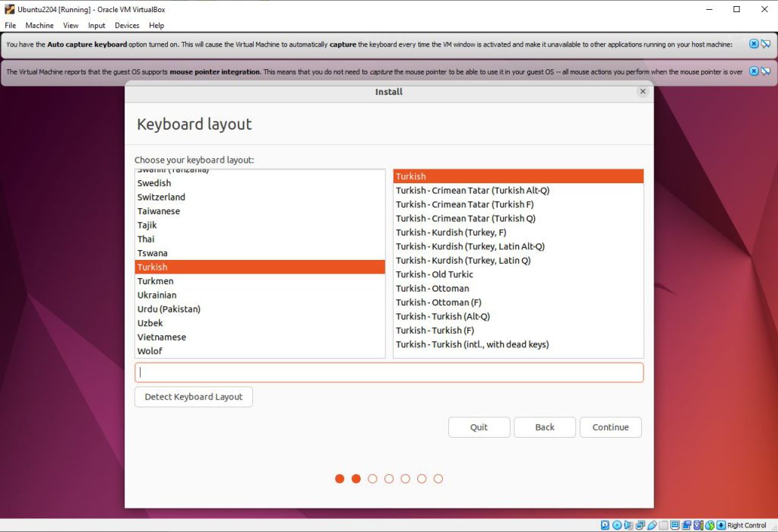Click the Detect Keyboard Layout button
778x532 pixels.
tap(194, 397)
